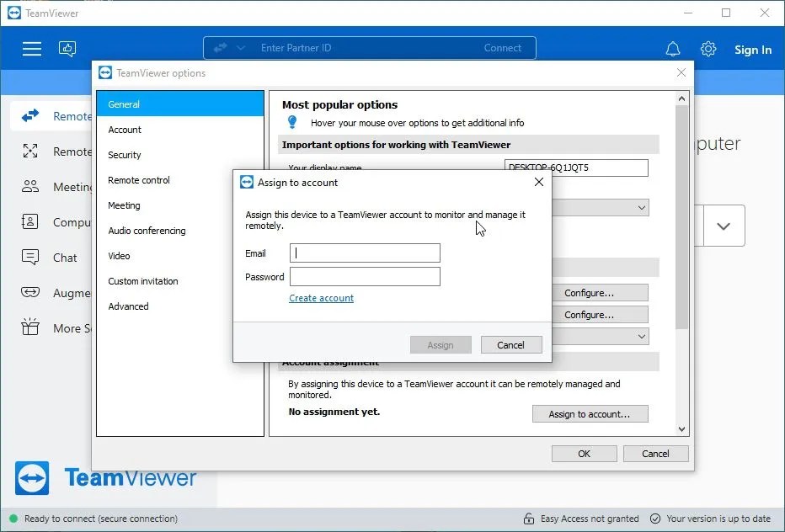Open the Chat panel in the sidebar
The width and height of the screenshot is (785, 532).
coord(32,257)
